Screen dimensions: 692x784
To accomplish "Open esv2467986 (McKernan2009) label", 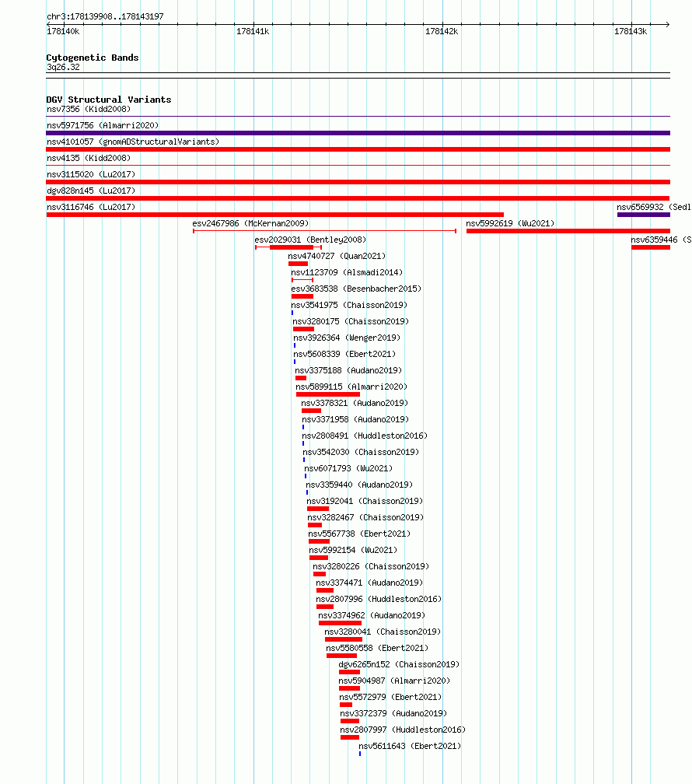I will tap(250, 223).
